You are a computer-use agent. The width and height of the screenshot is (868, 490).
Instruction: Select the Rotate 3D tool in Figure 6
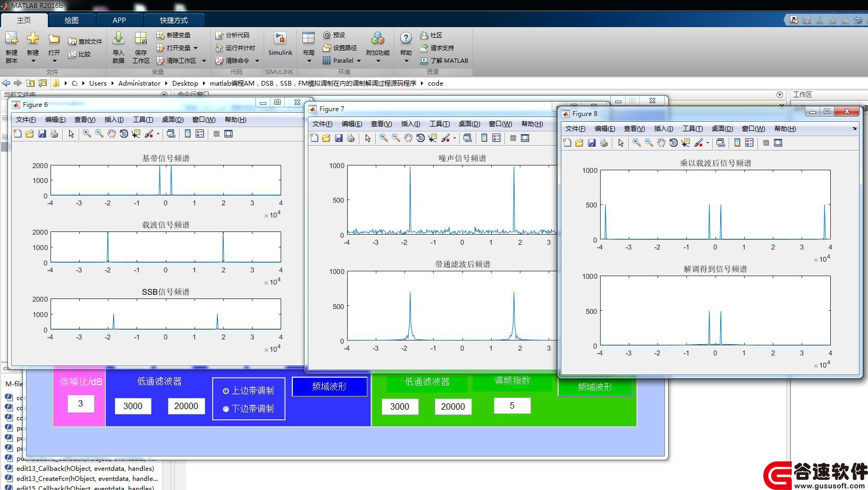pyautogui.click(x=124, y=134)
